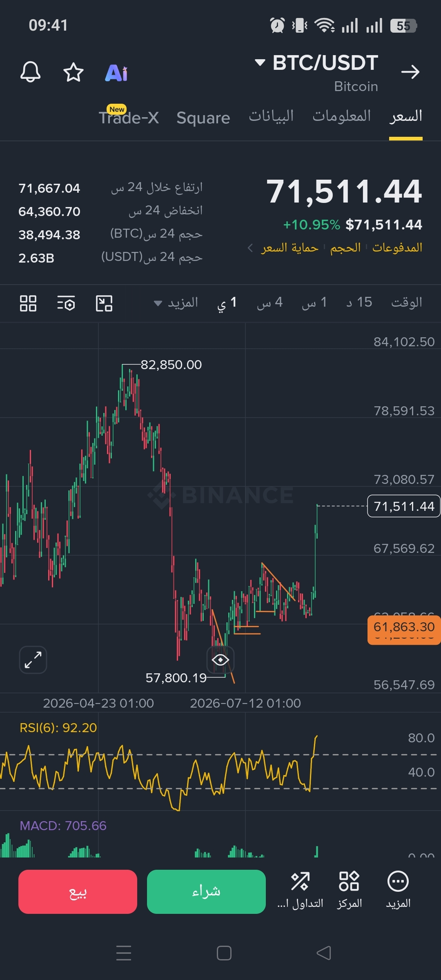Tap the green شراء buy button
Viewport: 441px width, 980px height.
[x=206, y=891]
